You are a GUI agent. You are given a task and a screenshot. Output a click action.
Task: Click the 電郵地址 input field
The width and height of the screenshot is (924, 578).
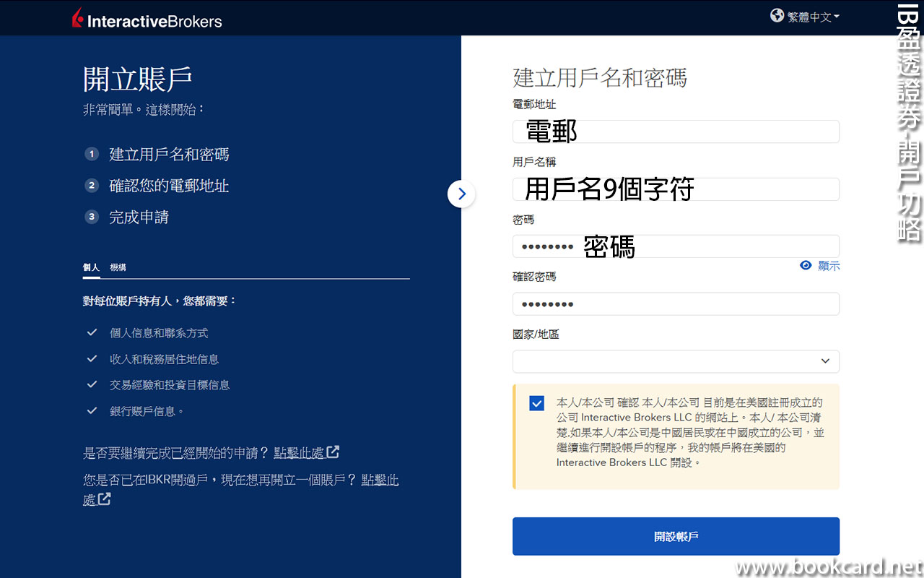click(675, 131)
